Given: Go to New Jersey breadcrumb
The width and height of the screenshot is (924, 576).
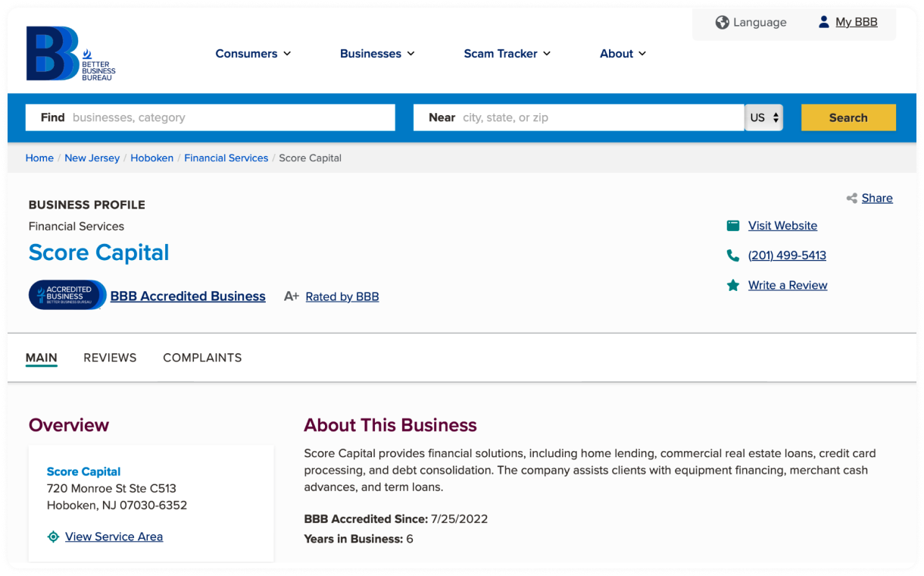Looking at the screenshot, I should (92, 158).
